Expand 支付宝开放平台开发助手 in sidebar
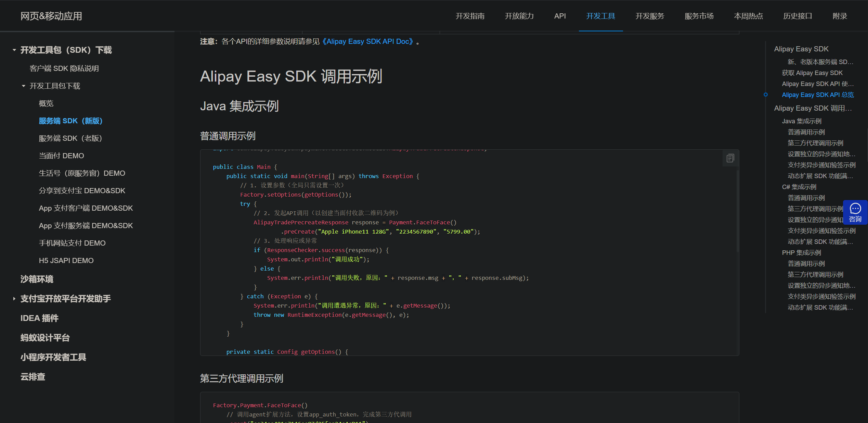Viewport: 868px width, 423px height. [14, 299]
